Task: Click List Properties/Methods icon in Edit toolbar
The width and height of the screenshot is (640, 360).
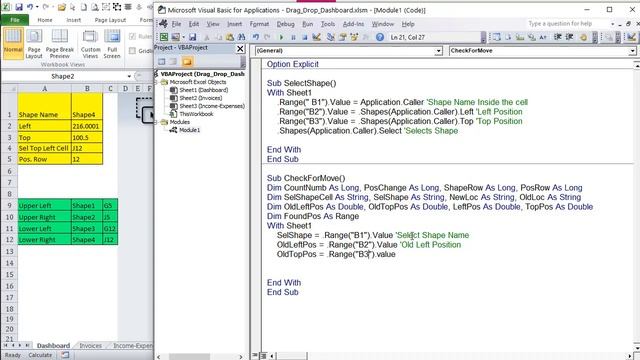Action: coord(497,37)
